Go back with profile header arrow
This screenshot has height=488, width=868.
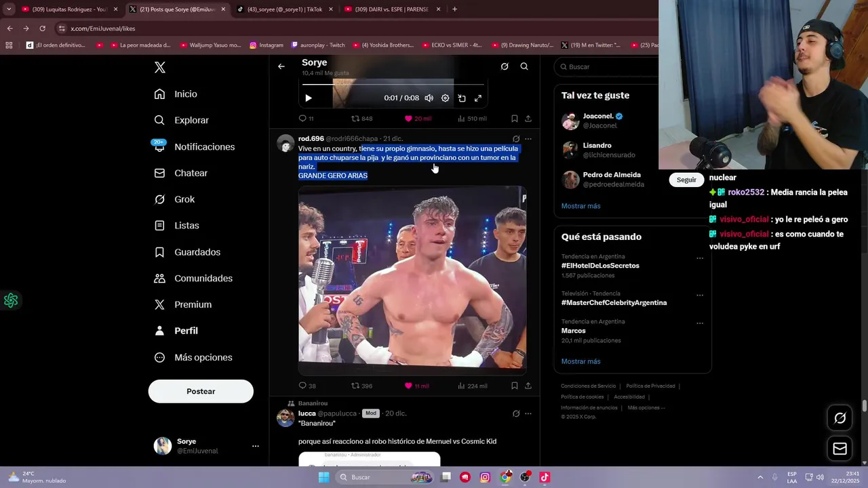click(281, 66)
